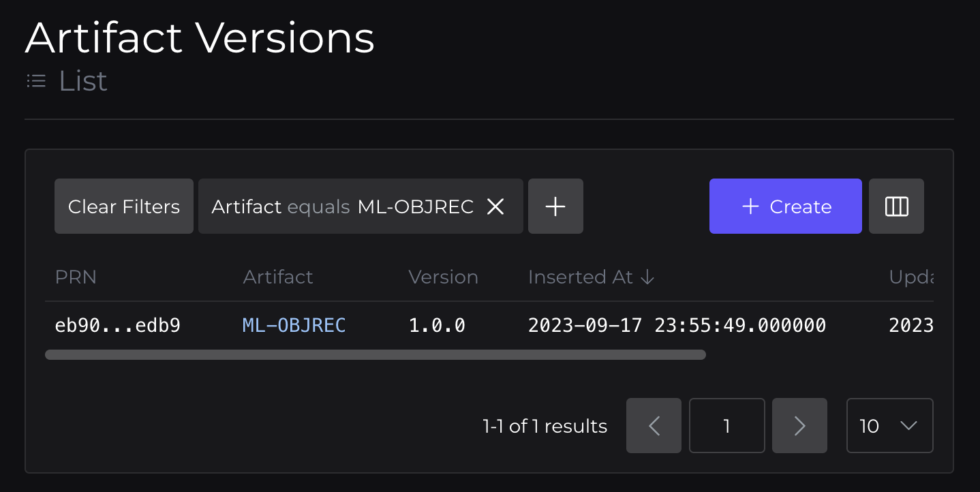Select the 1.0.0 version cell
Image resolution: width=980 pixels, height=492 pixels.
click(x=437, y=326)
